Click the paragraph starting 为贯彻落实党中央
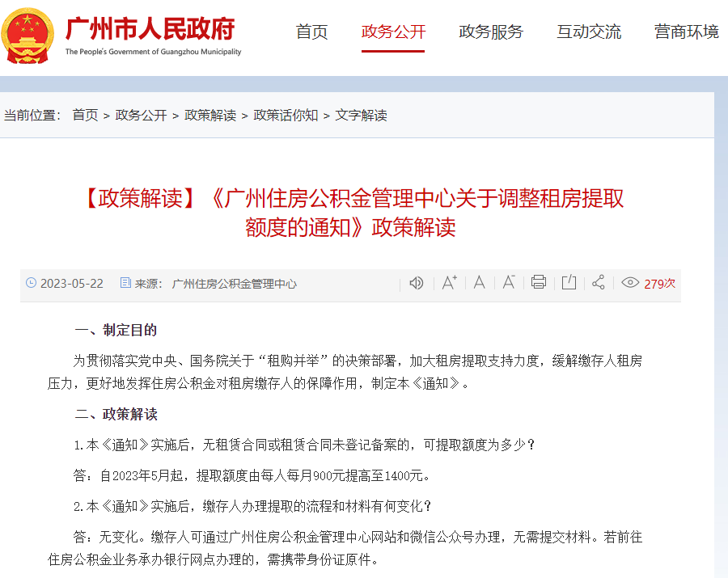The height and width of the screenshot is (578, 728). tap(345, 372)
